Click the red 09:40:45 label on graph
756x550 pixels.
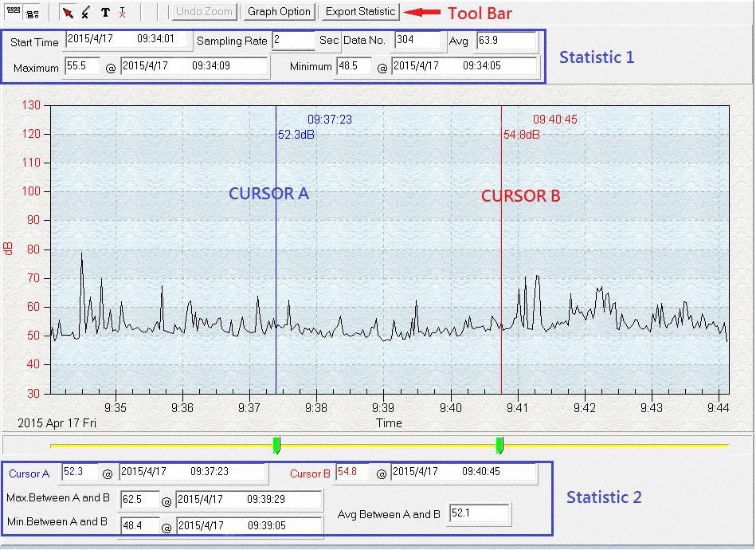click(555, 120)
